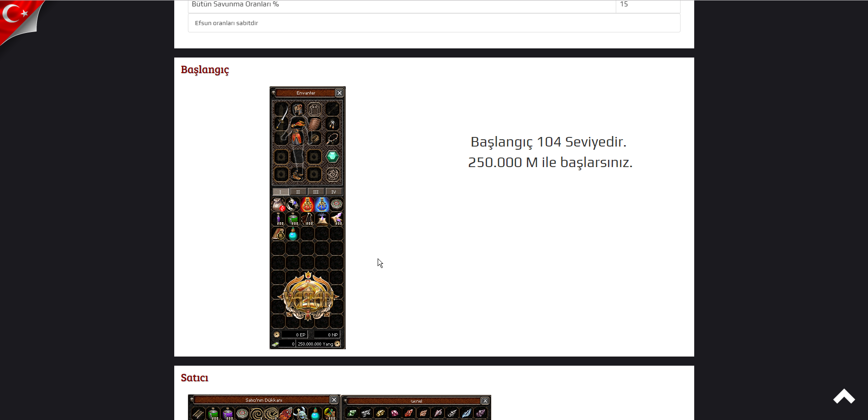Open inventory page III tab
The width and height of the screenshot is (868, 420).
316,192
